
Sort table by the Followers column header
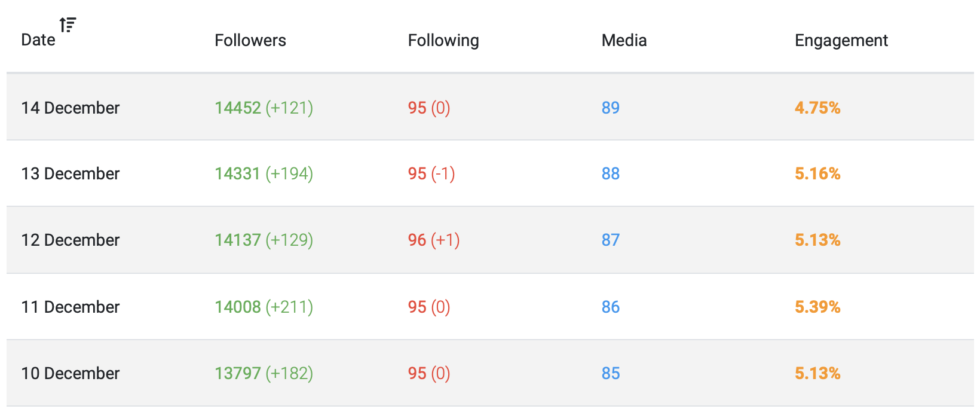coord(250,40)
